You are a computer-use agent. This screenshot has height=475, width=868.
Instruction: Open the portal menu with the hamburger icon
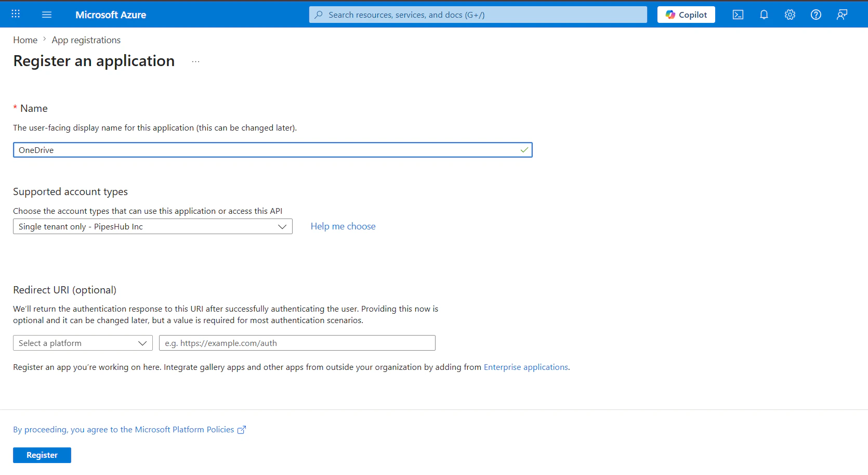(x=47, y=14)
